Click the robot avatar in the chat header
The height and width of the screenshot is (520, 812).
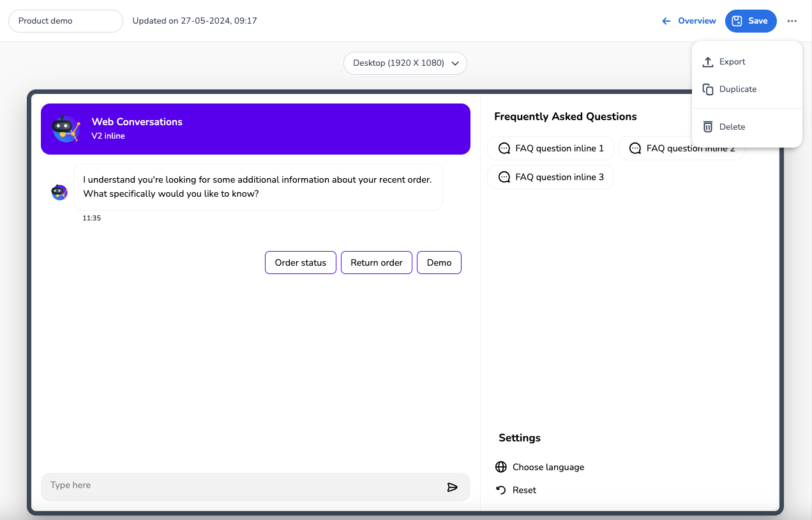click(x=65, y=128)
